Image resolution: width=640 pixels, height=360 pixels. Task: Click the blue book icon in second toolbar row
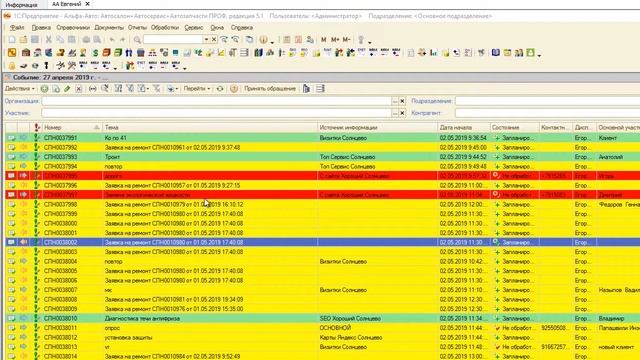pyautogui.click(x=496, y=53)
